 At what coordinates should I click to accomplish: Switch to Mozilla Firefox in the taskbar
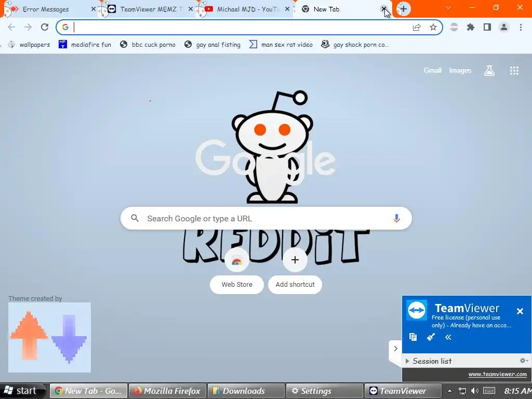(x=168, y=391)
